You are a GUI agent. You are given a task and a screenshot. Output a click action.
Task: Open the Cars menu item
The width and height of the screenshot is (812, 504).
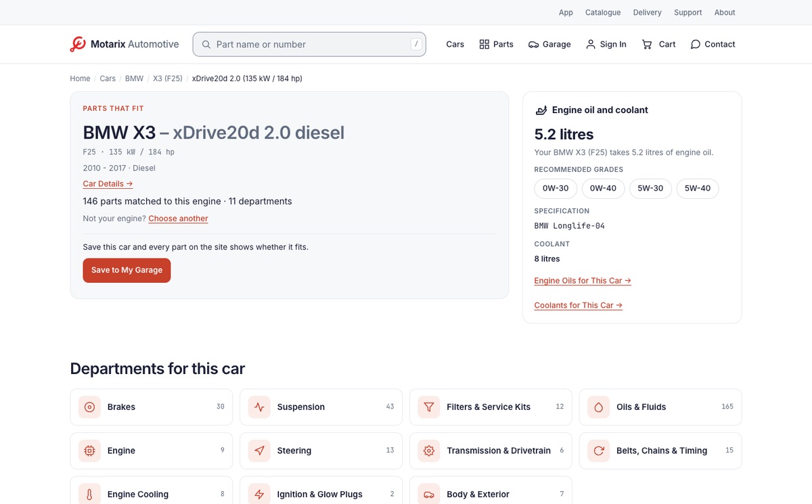click(455, 45)
